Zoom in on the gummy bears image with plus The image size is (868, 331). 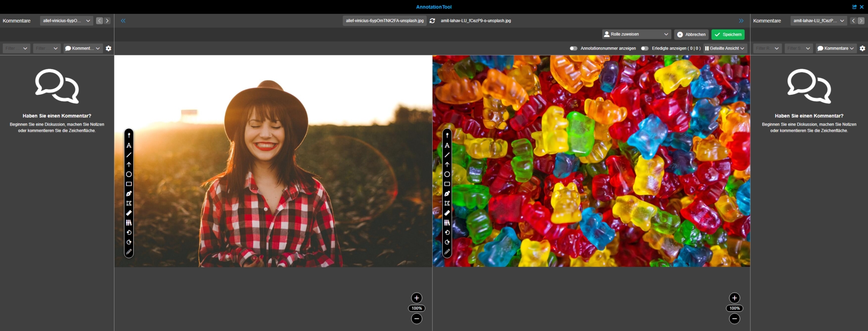(734, 298)
